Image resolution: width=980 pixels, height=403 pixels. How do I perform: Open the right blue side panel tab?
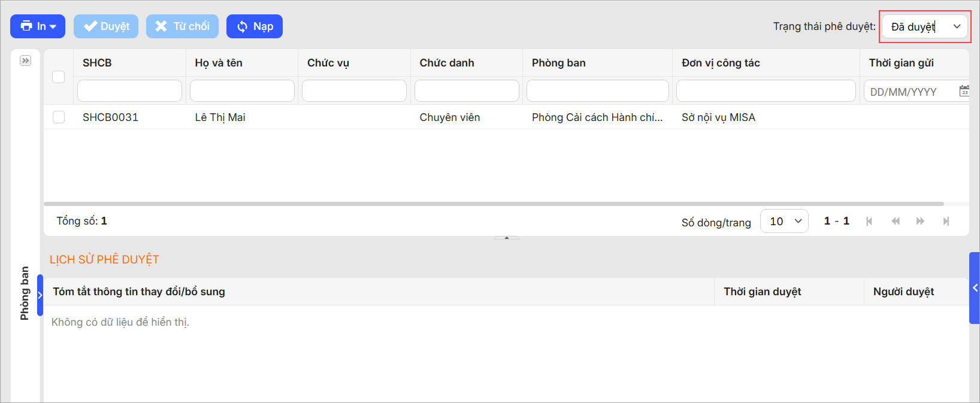975,288
